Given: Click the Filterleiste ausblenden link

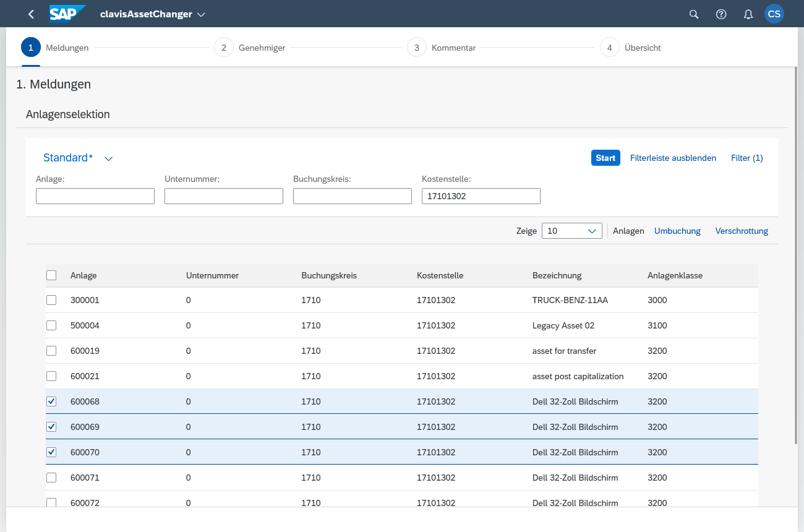Looking at the screenshot, I should click(673, 158).
